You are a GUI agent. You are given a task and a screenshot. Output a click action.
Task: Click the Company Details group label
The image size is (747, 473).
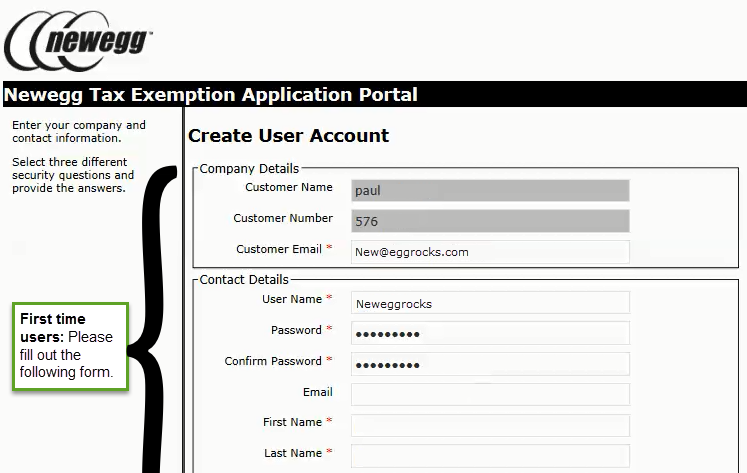249,169
